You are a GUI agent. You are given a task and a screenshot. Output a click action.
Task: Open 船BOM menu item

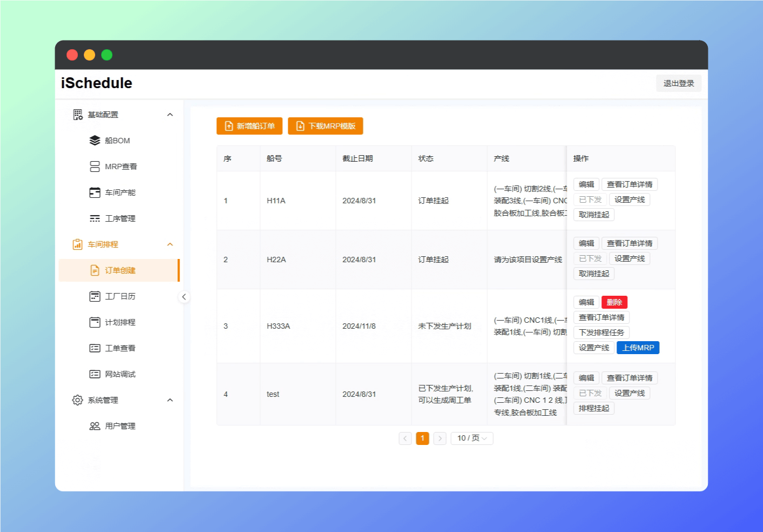pos(119,141)
